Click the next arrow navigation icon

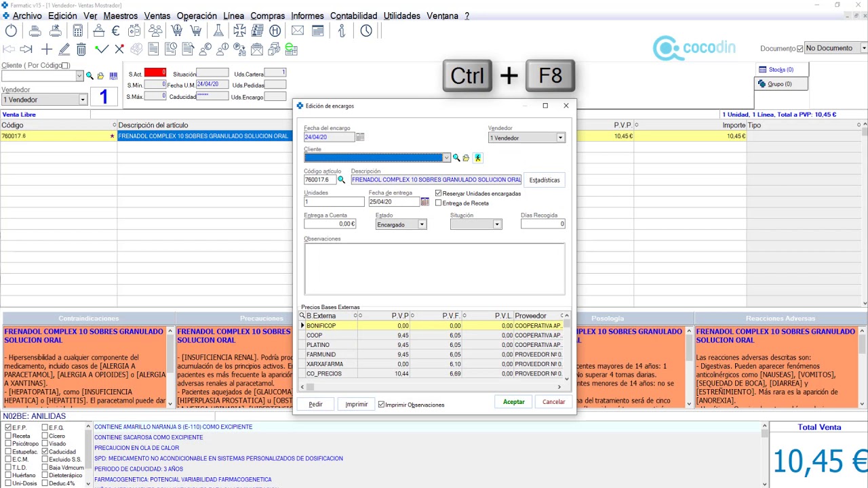[26, 49]
